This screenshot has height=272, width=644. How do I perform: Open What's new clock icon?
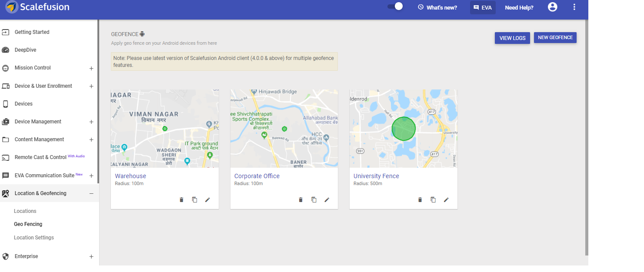click(420, 7)
